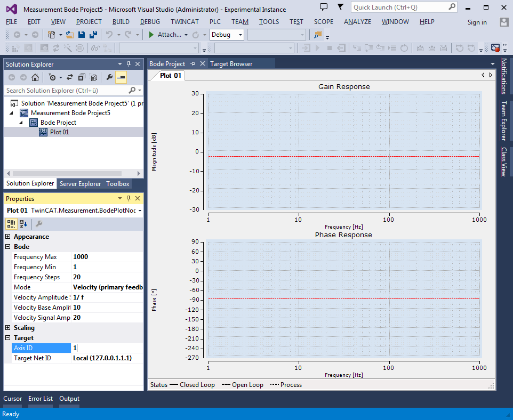Open the Output panel tab
The width and height of the screenshot is (513, 420).
click(x=69, y=398)
